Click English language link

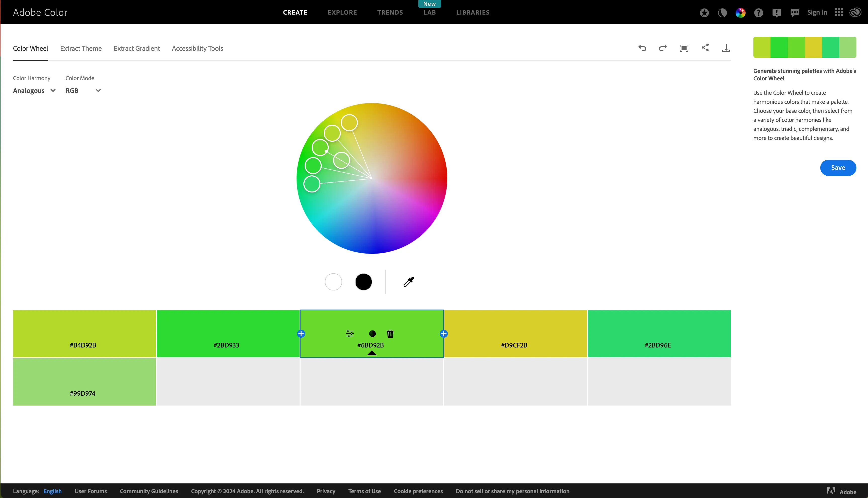(52, 491)
